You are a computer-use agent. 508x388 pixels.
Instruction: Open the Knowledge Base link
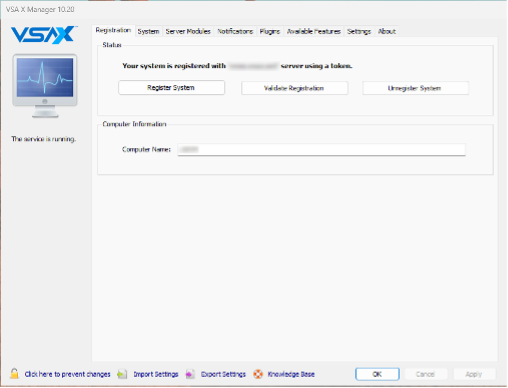291,374
